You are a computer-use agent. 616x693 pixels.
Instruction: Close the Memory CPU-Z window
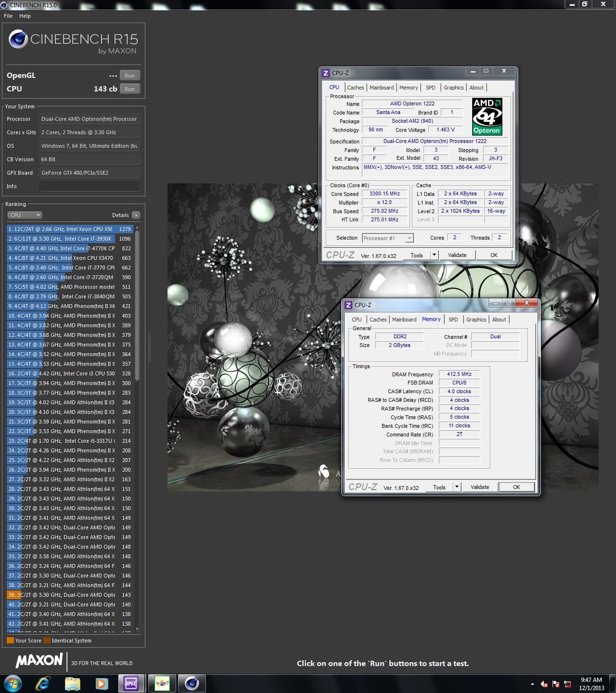coord(526,303)
